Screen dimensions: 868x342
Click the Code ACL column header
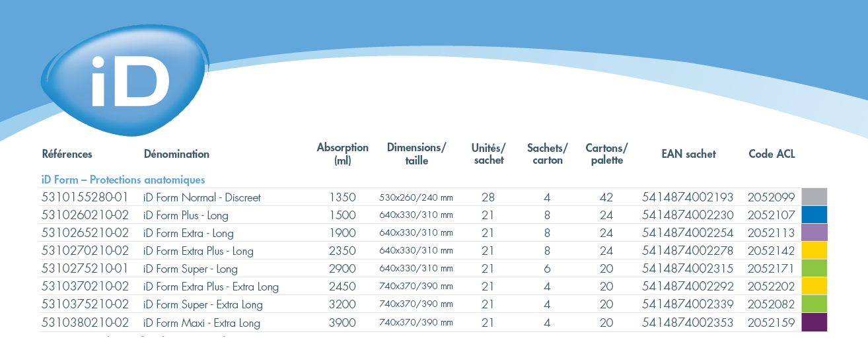[x=772, y=154]
